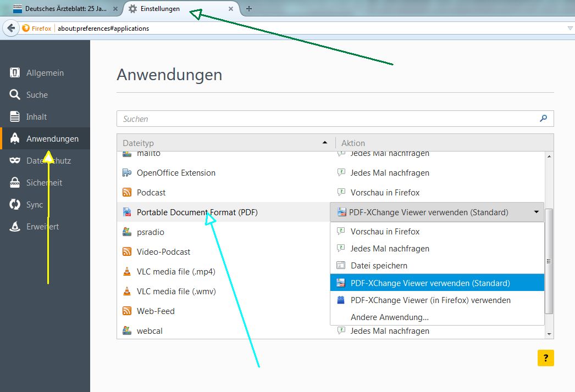Click the Erweitert wizard hat icon

click(x=15, y=226)
